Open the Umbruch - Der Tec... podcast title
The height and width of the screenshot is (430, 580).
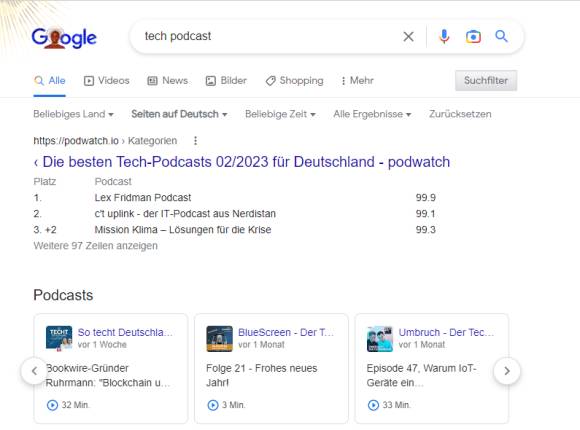point(446,332)
